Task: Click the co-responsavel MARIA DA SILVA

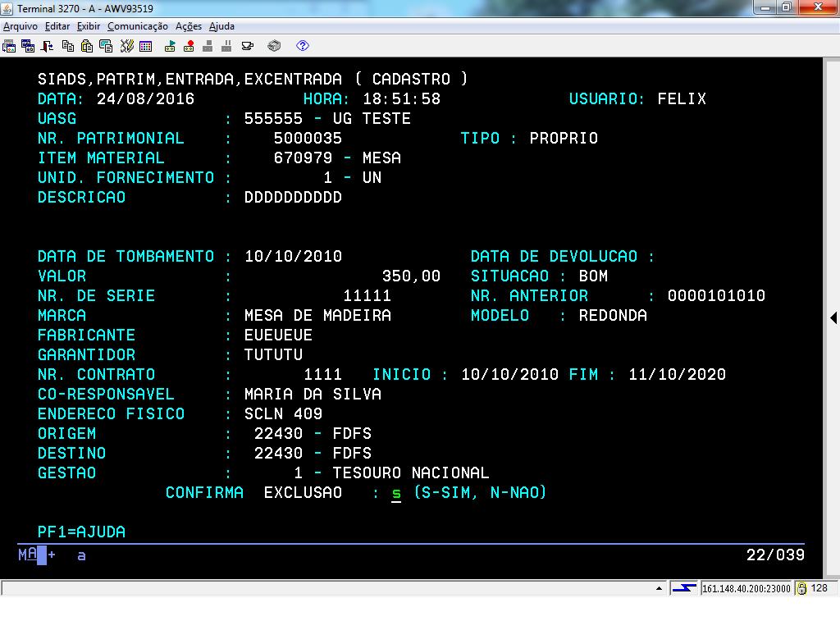Action: pos(313,395)
